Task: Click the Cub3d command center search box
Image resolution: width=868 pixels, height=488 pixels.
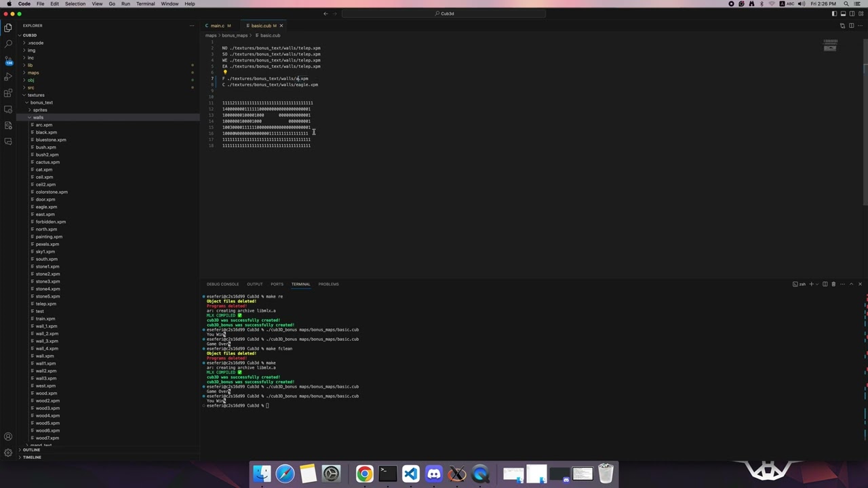Action: 444,14
